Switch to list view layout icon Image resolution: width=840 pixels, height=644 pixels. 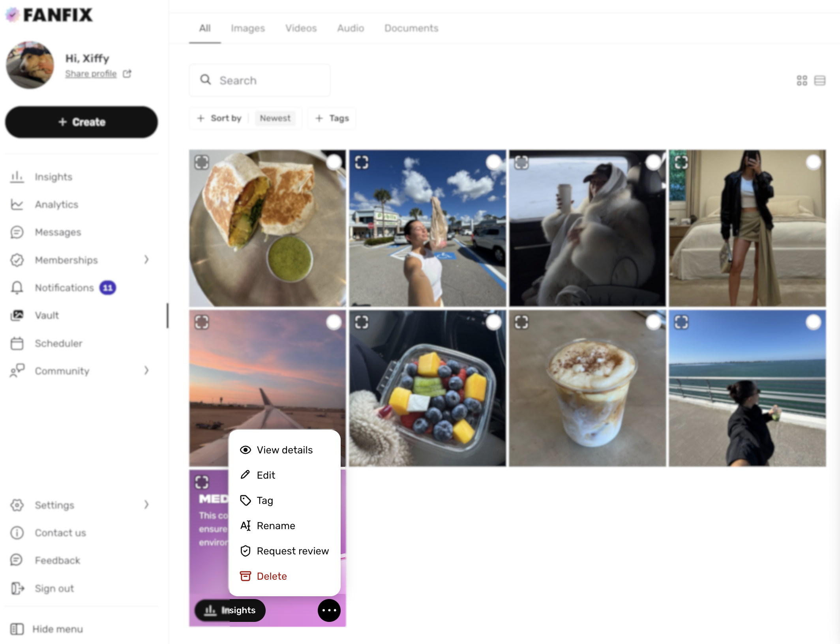pos(820,80)
